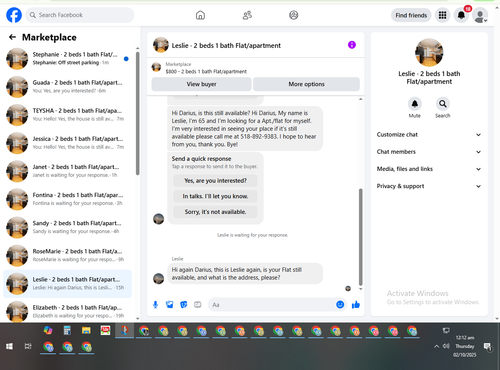Click the Search in conversation icon
This screenshot has height=370, width=500.
click(x=443, y=104)
